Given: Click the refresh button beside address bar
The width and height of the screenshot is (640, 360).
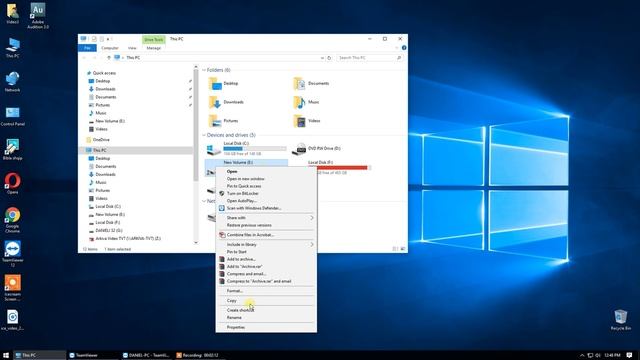Looking at the screenshot, I should coord(329,58).
